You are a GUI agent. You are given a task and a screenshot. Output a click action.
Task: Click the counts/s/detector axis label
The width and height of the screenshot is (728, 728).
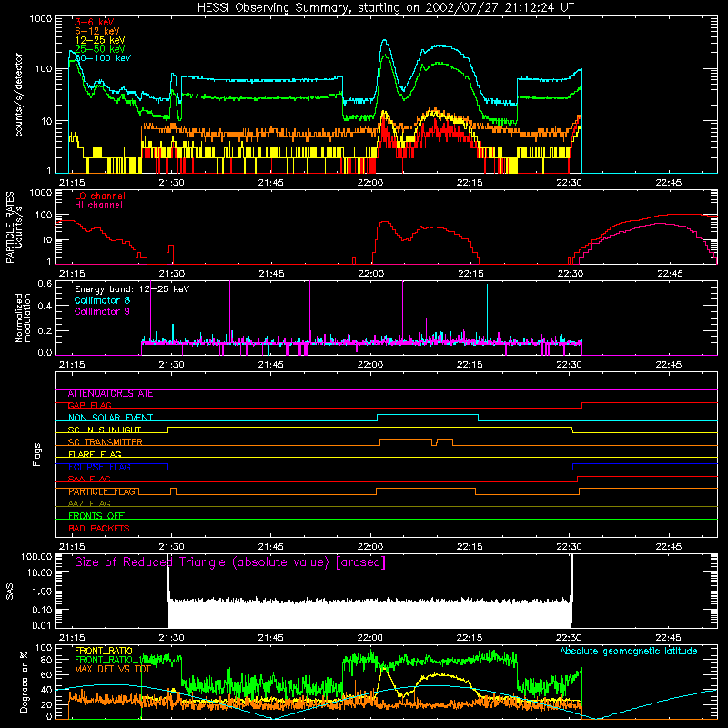[19, 95]
